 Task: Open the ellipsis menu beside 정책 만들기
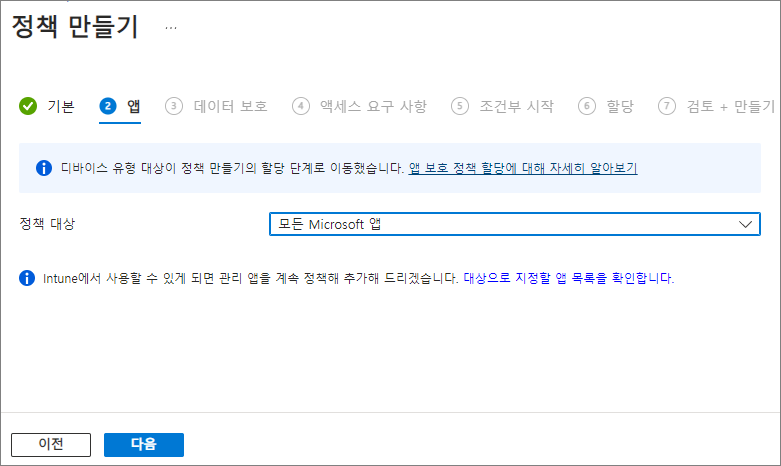(x=171, y=28)
